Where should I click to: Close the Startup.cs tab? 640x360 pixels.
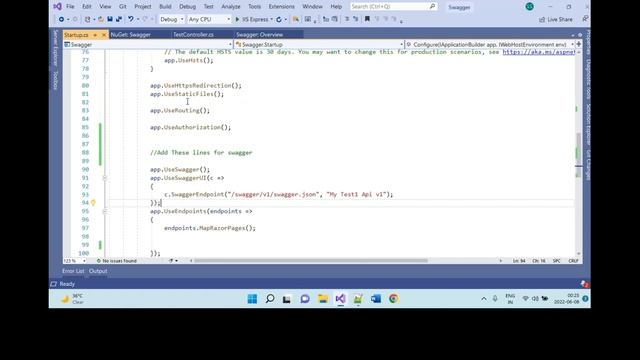click(104, 35)
